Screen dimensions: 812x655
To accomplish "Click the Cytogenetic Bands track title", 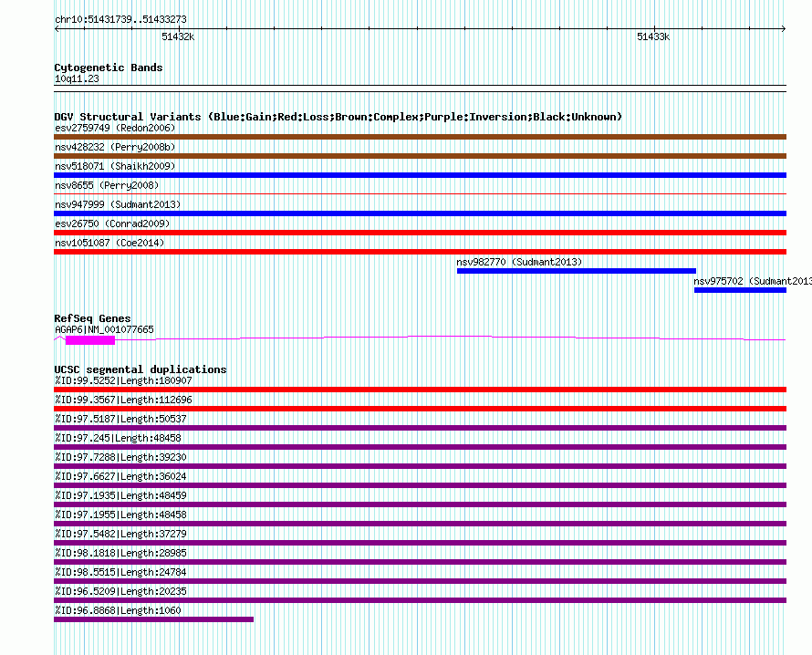I will [109, 68].
